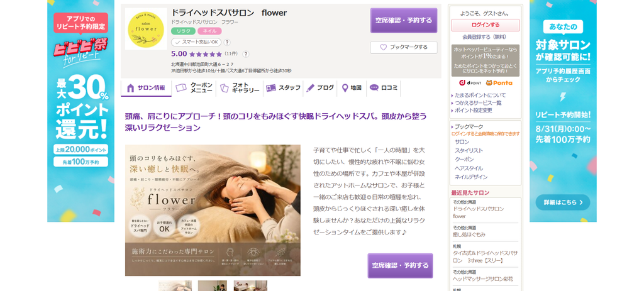Click the ログインする button

485,25
